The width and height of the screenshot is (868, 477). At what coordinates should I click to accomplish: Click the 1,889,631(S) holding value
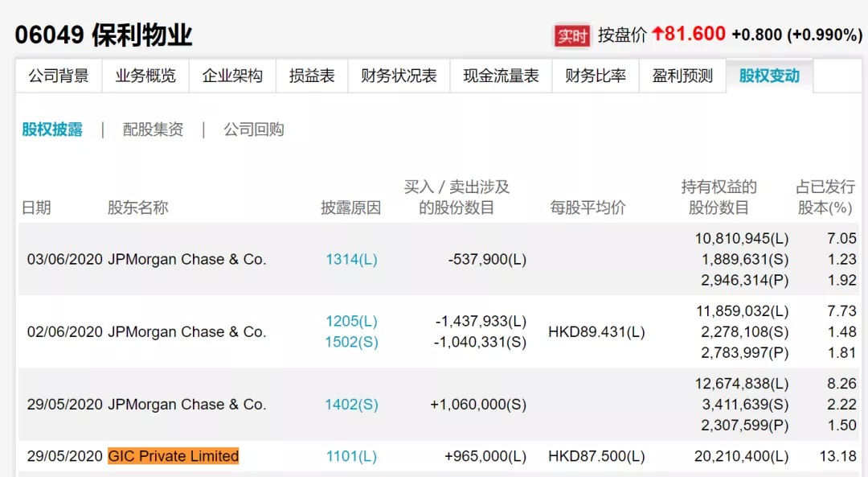(x=745, y=259)
